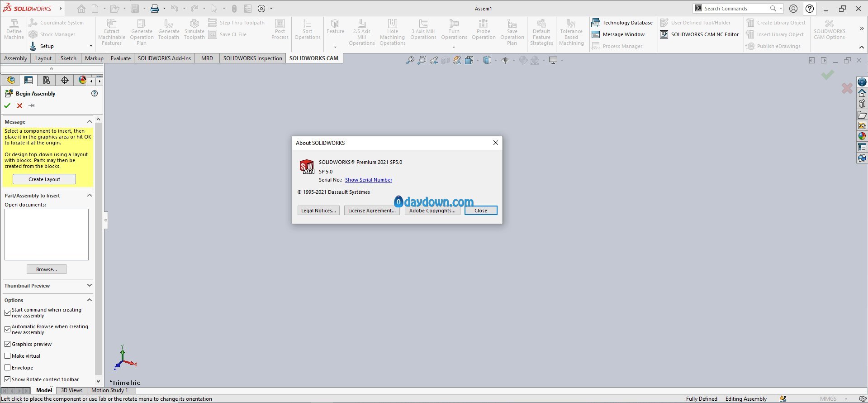
Task: Open the DimXpertManager crosshair tab
Action: [x=65, y=80]
